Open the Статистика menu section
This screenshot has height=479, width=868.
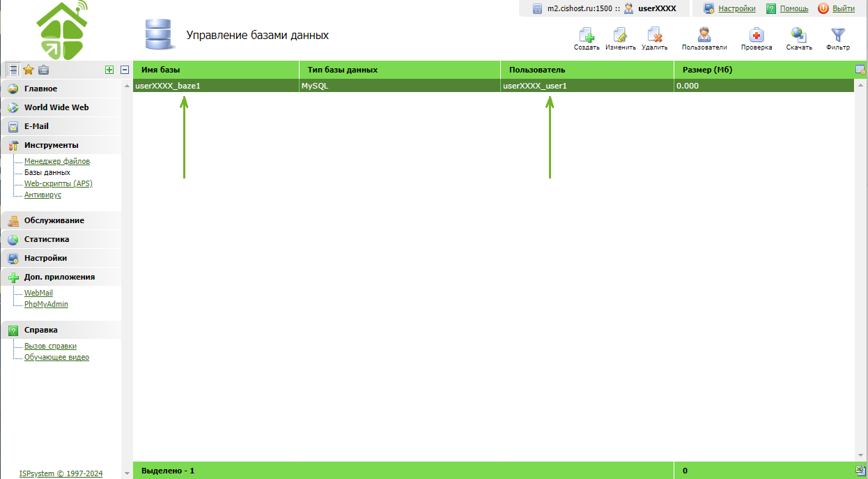pyautogui.click(x=46, y=239)
